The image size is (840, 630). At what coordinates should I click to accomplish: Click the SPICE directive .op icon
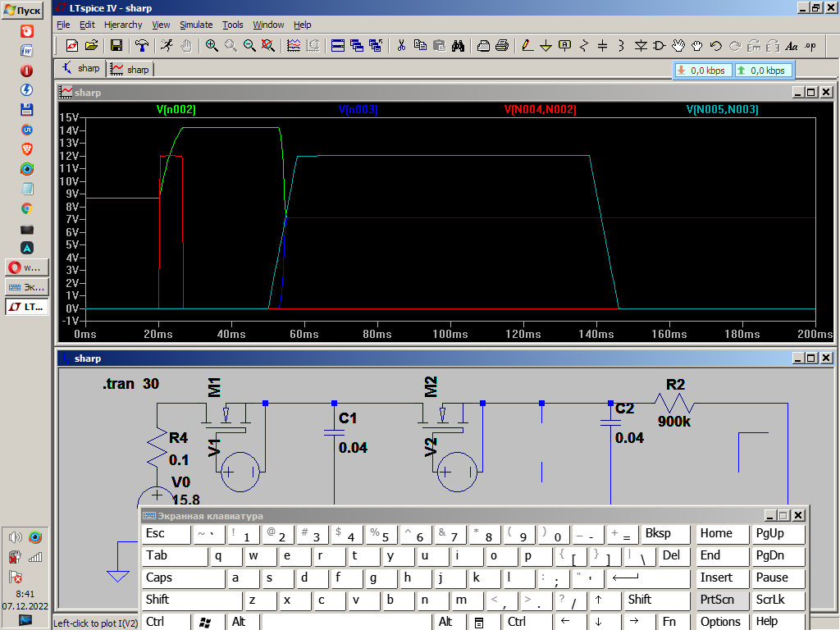click(810, 45)
